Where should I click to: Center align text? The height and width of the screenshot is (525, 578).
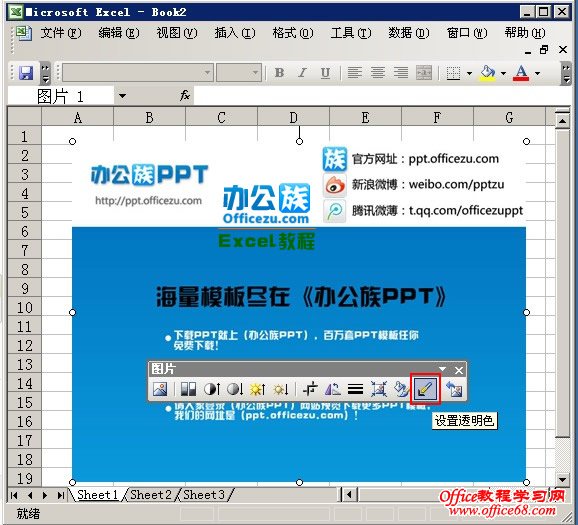[x=378, y=73]
